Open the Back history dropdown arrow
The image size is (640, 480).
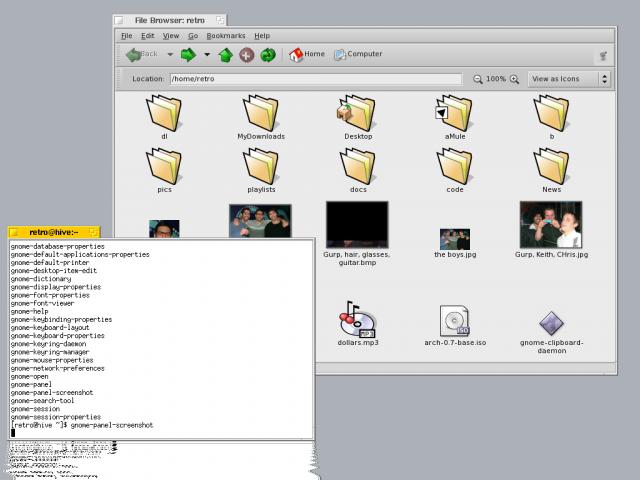170,54
